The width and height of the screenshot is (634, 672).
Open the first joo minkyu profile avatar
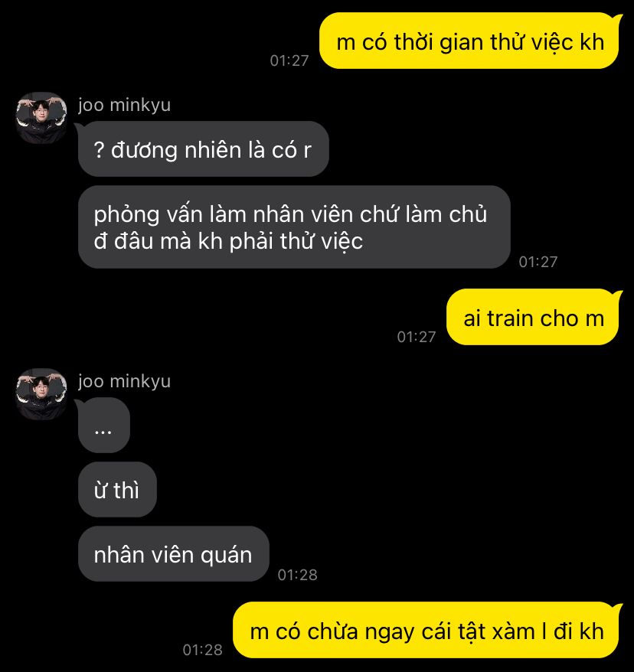pos(41,117)
